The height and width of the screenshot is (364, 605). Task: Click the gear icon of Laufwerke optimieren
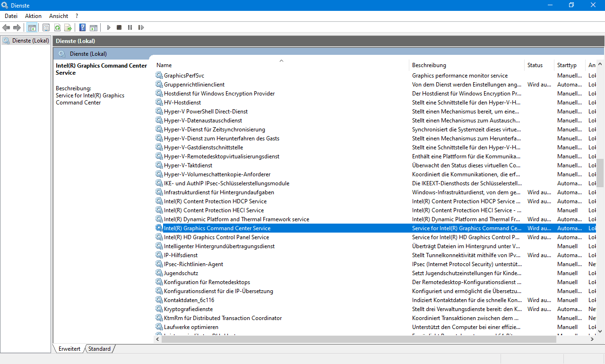159,327
